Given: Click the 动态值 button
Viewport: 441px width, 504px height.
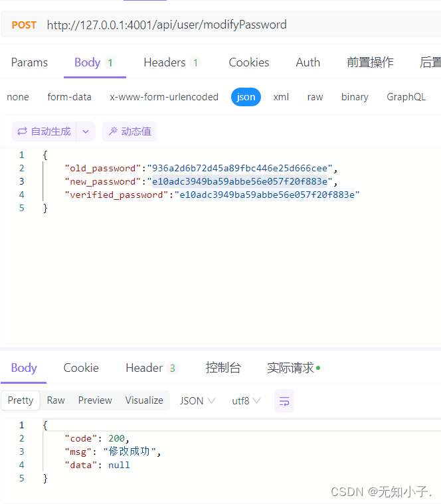Looking at the screenshot, I should point(130,131).
